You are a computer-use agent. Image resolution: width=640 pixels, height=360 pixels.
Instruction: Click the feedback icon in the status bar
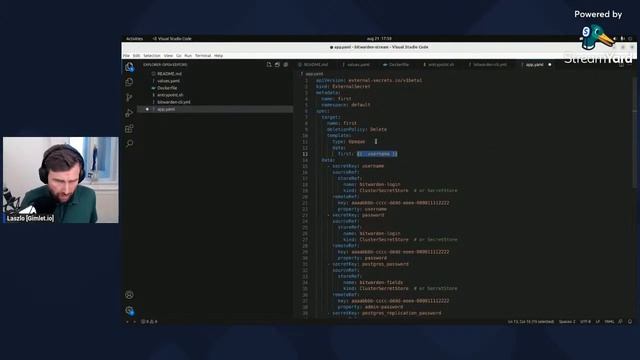pyautogui.click(x=620, y=322)
